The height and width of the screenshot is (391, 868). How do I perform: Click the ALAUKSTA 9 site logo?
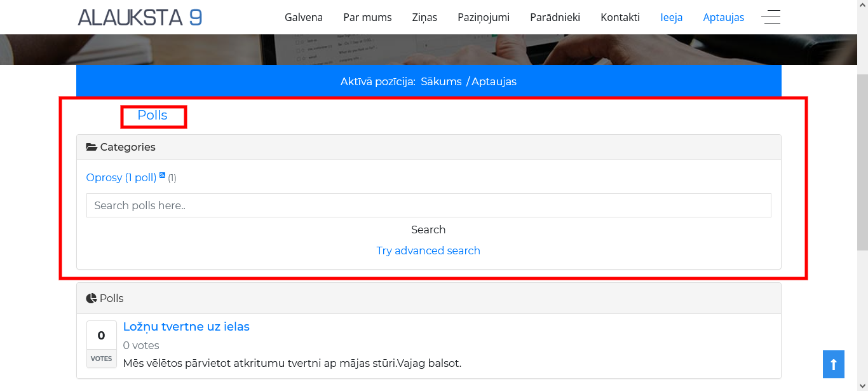pyautogui.click(x=140, y=17)
